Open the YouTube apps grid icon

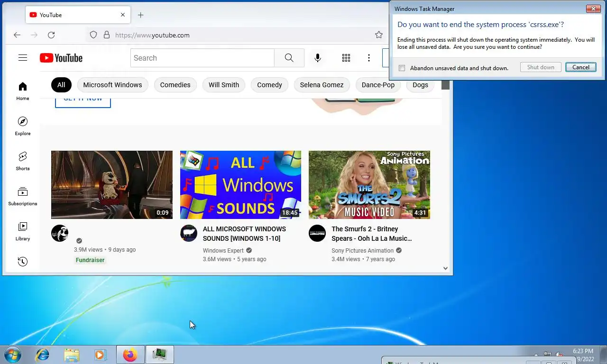click(346, 58)
